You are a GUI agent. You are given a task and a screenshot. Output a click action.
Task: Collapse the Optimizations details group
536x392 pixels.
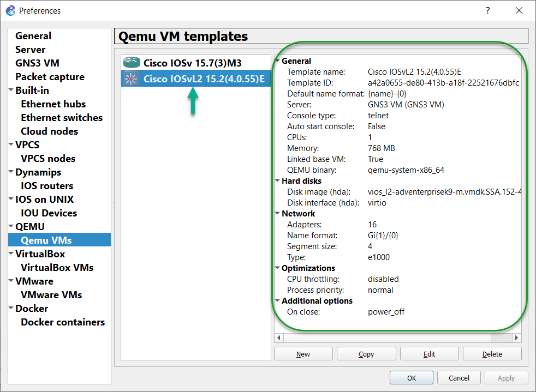tap(278, 268)
